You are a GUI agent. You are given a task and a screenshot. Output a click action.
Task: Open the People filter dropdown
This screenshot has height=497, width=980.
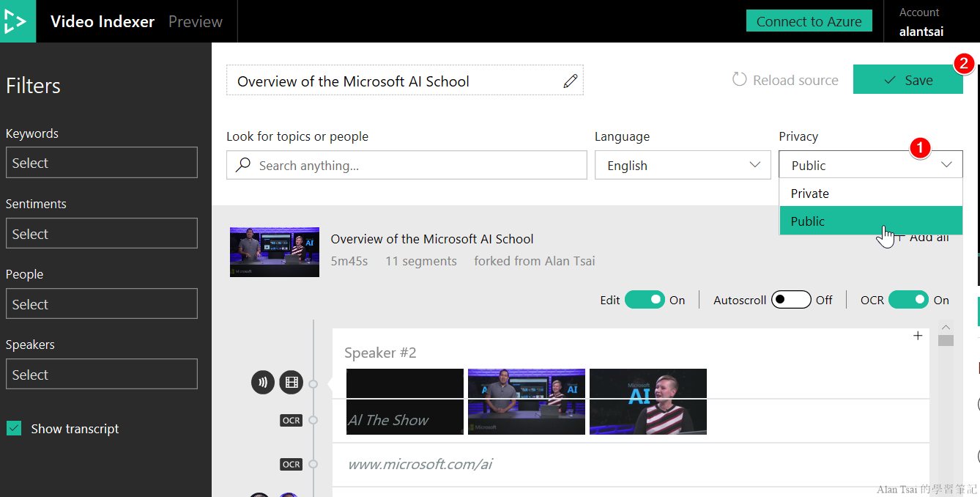[102, 303]
